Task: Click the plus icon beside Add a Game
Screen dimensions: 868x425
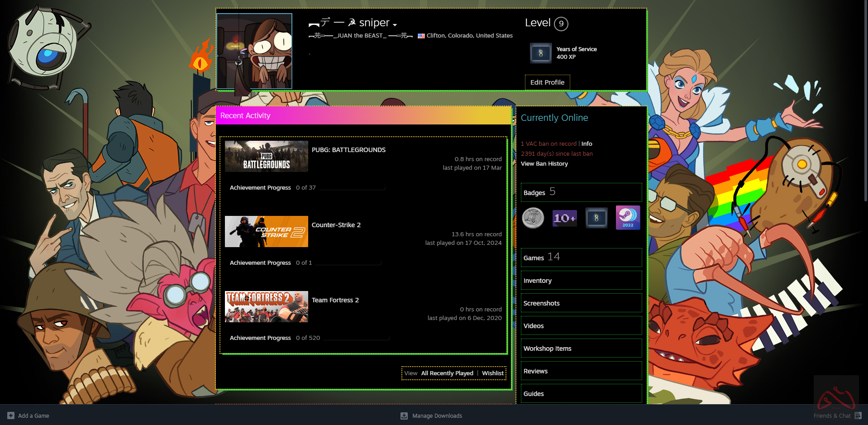Action: (11, 415)
